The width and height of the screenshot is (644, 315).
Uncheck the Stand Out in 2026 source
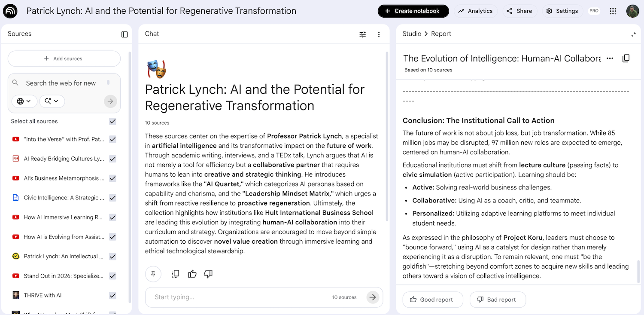click(x=112, y=276)
